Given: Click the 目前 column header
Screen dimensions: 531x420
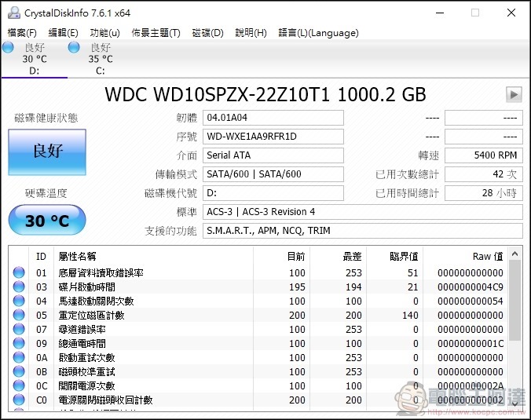Looking at the screenshot, I should pos(281,256).
